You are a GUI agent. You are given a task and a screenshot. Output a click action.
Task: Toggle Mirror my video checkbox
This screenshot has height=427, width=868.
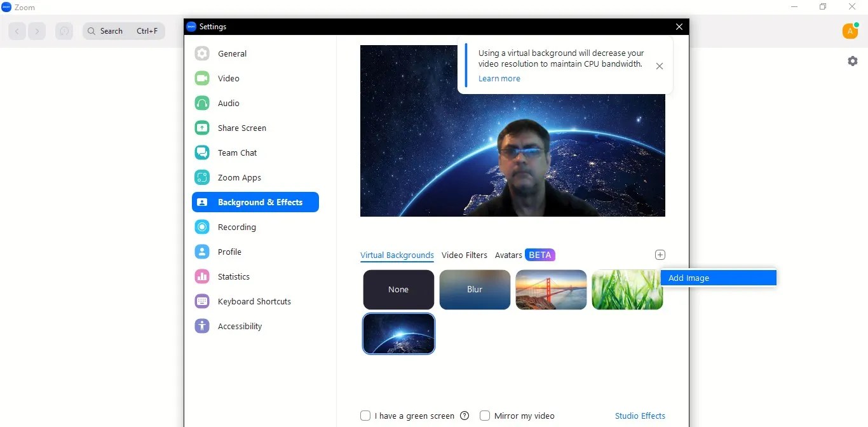click(485, 416)
